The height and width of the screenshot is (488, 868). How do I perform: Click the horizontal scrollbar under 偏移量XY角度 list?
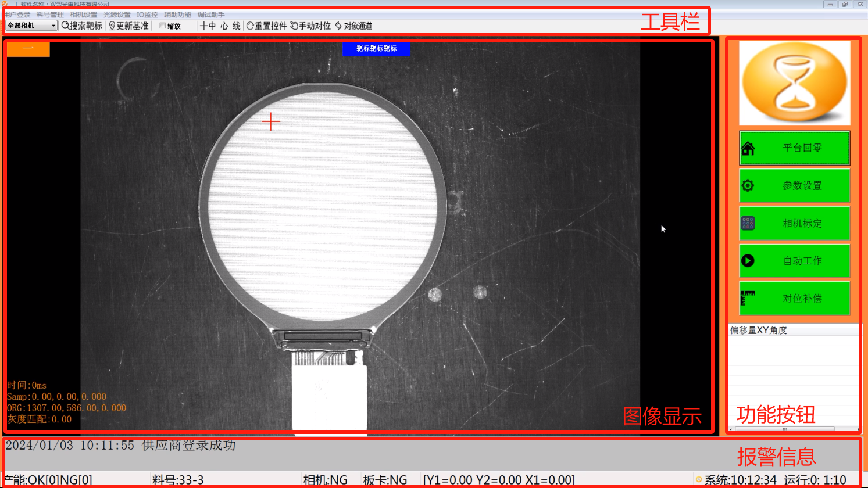point(784,429)
